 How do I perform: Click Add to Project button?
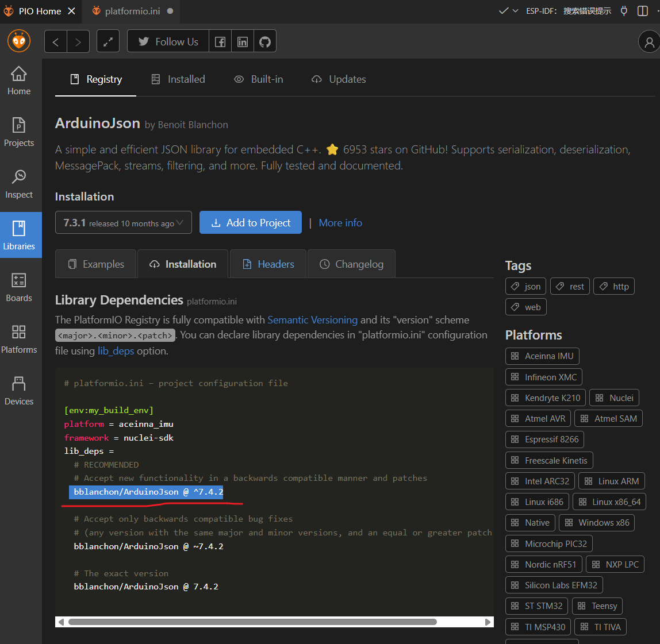coord(251,222)
